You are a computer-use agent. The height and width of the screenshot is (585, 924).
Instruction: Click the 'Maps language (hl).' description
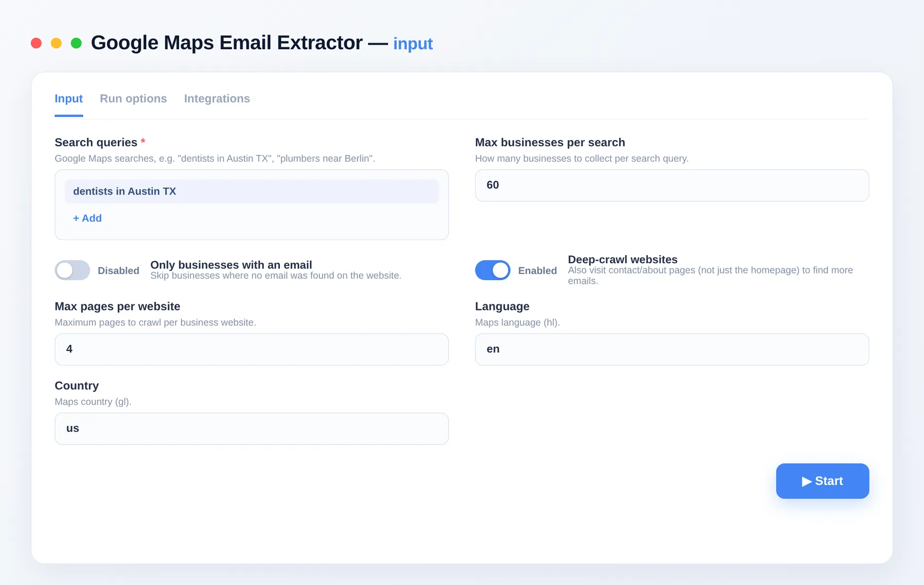point(517,322)
